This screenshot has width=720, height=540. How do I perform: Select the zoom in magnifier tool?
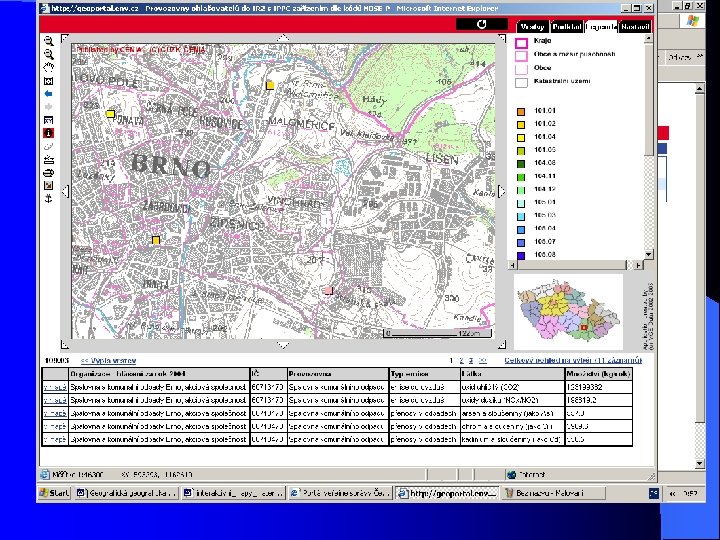(49, 40)
